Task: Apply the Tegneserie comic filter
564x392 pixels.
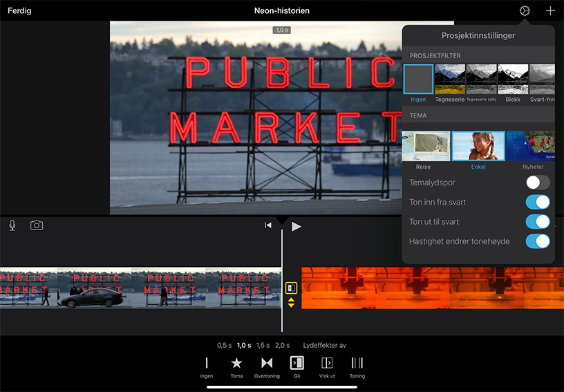Action: [x=450, y=79]
